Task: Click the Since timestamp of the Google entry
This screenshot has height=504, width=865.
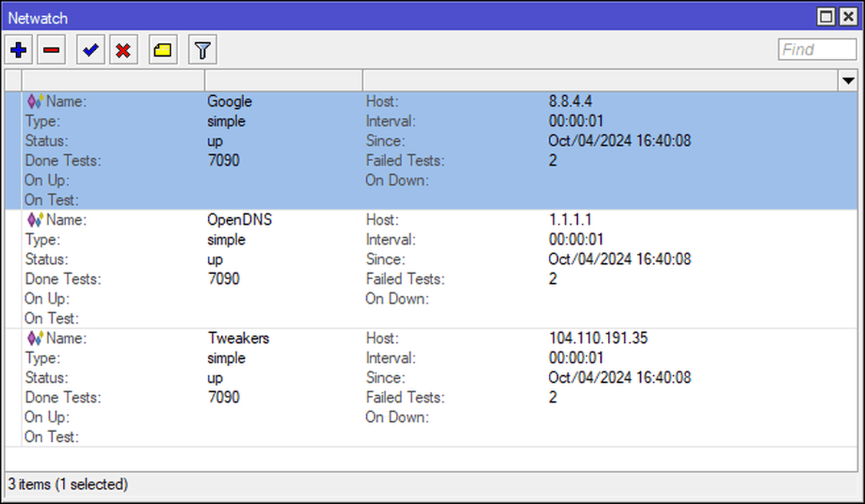Action: tap(619, 140)
